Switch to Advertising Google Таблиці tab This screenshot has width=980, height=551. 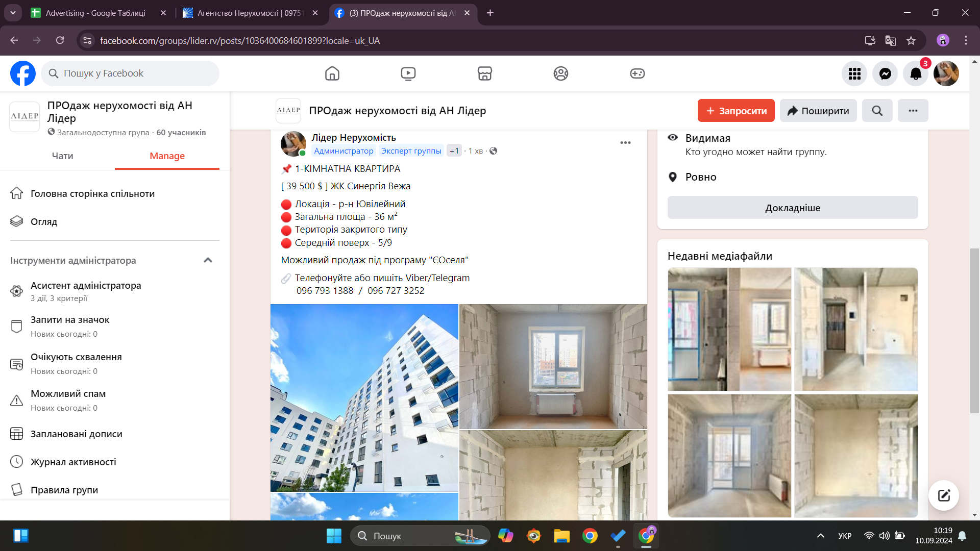pos(95,13)
